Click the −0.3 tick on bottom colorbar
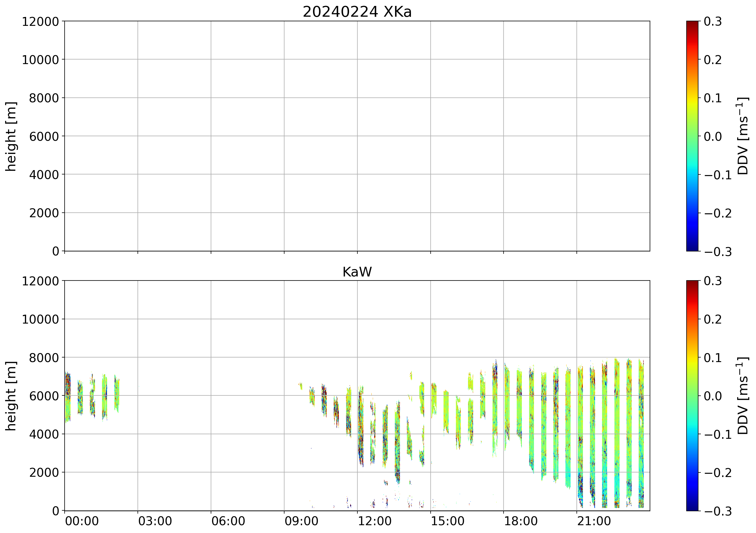Screen dimensions: 756x533 (x=718, y=511)
